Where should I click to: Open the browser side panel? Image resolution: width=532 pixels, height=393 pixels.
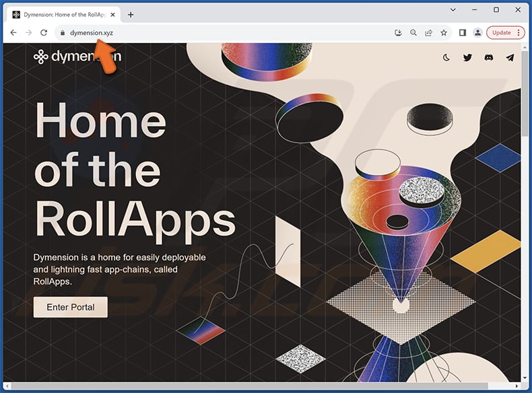point(463,32)
